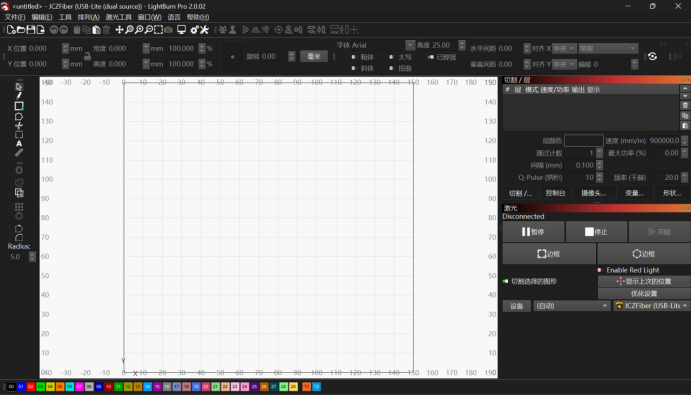Pick the blue 01 palette swatch
Screen dimensions: 691x395
coord(21,387)
